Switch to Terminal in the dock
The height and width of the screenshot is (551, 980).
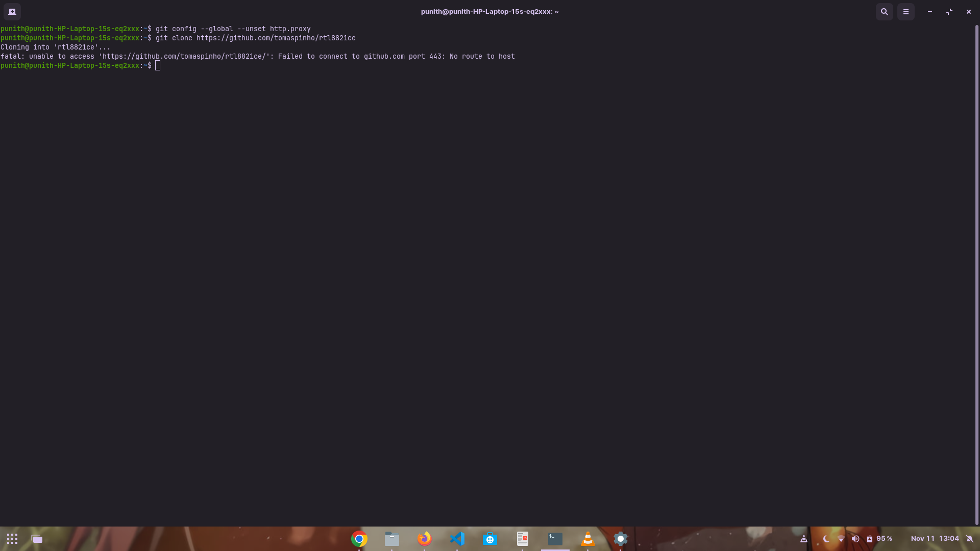point(555,539)
